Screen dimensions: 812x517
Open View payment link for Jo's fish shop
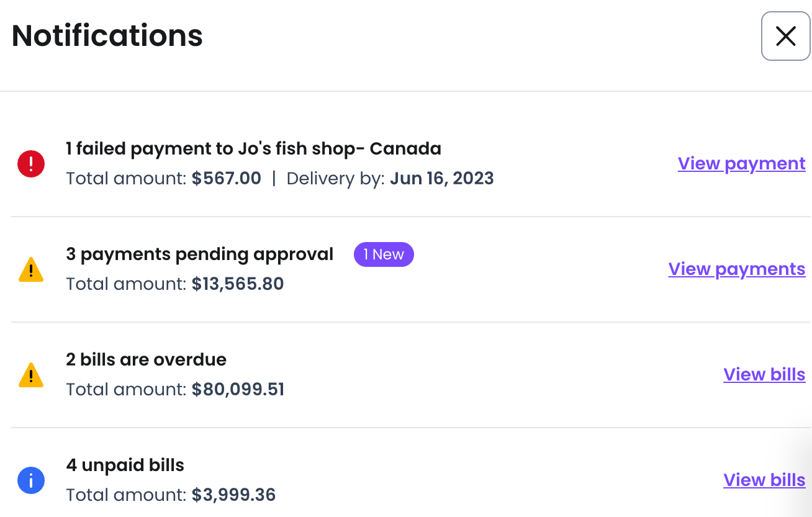741,164
